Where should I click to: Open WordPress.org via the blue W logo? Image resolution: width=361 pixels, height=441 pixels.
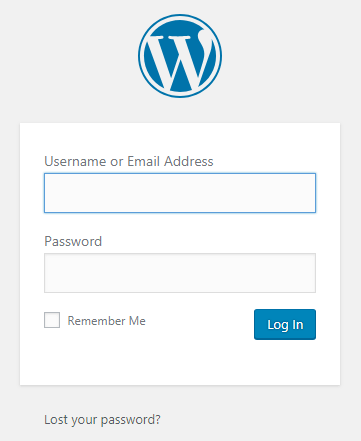click(x=180, y=56)
